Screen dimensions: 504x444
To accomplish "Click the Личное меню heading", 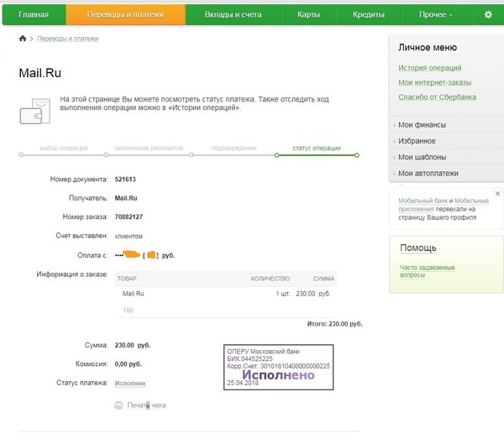I will tap(428, 48).
